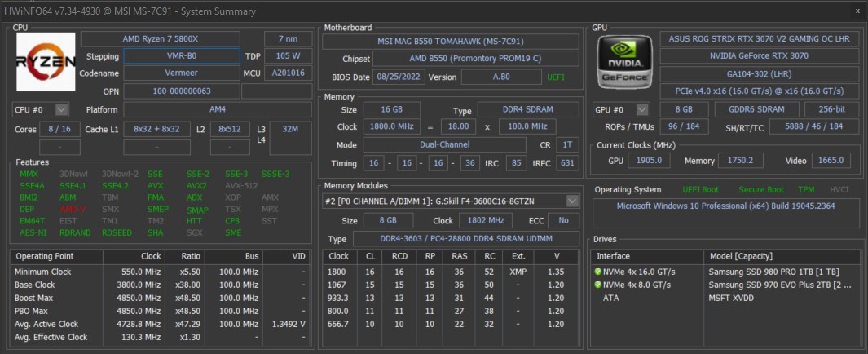Select the OPN 100-000000063 field
868x354 pixels.
pyautogui.click(x=182, y=91)
